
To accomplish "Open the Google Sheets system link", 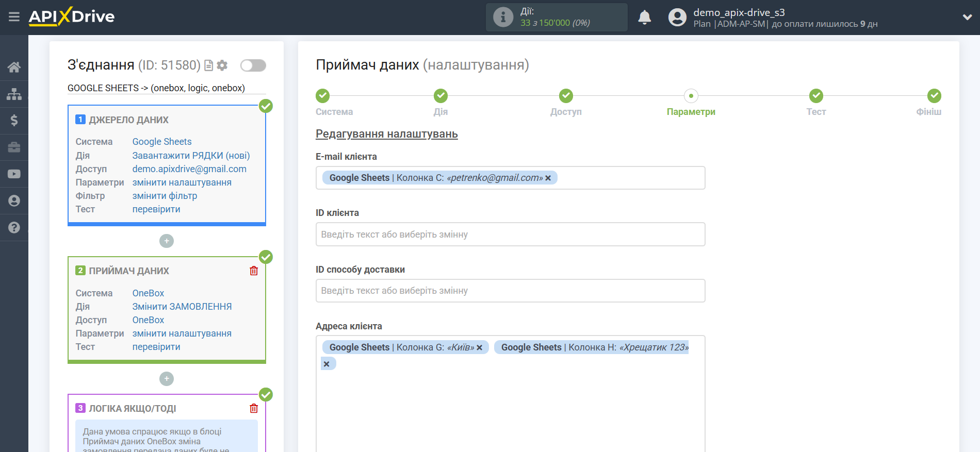I will (162, 142).
